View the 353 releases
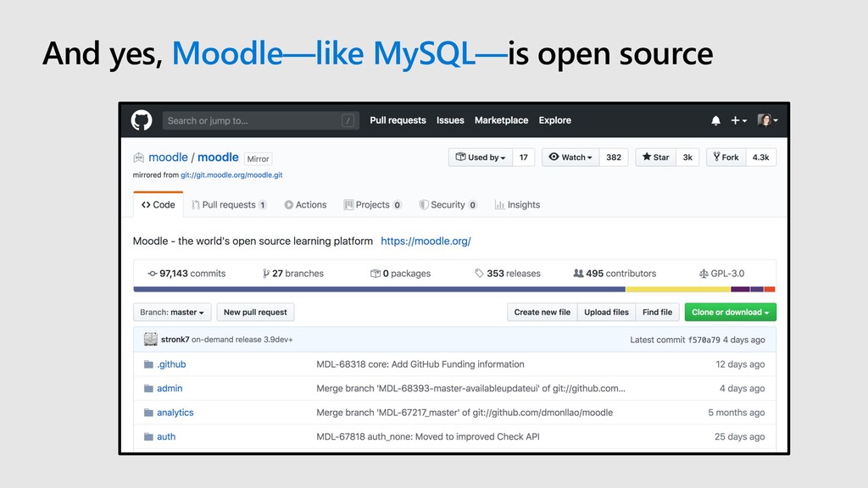Screen dimensions: 868x488 [508, 274]
